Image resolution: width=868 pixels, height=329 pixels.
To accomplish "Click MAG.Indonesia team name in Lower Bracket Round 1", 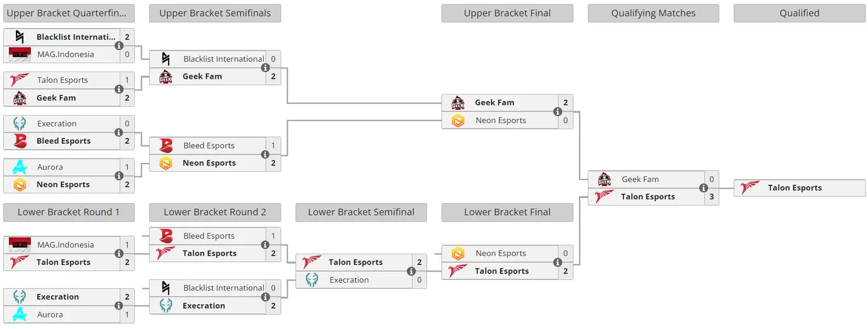I will point(66,245).
